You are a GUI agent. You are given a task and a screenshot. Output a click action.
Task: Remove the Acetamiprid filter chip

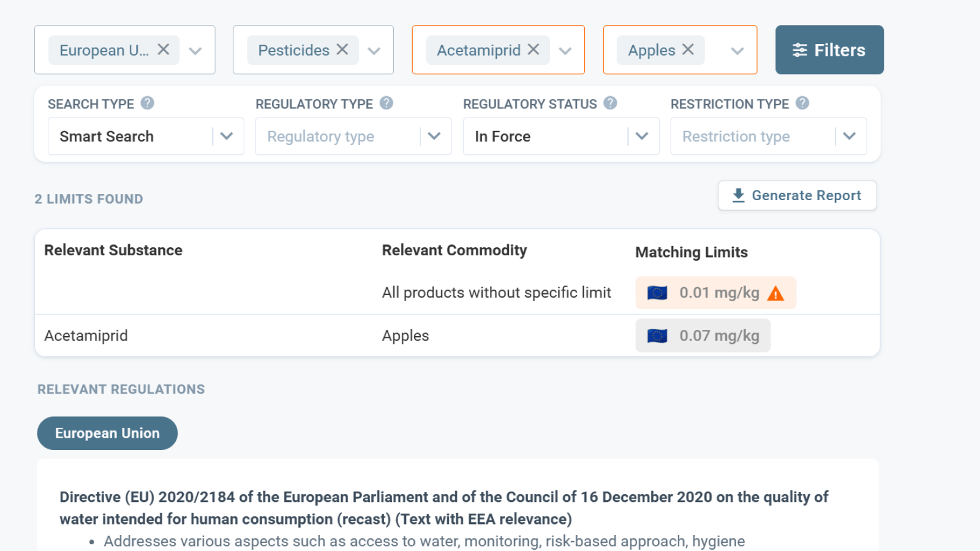pyautogui.click(x=533, y=50)
